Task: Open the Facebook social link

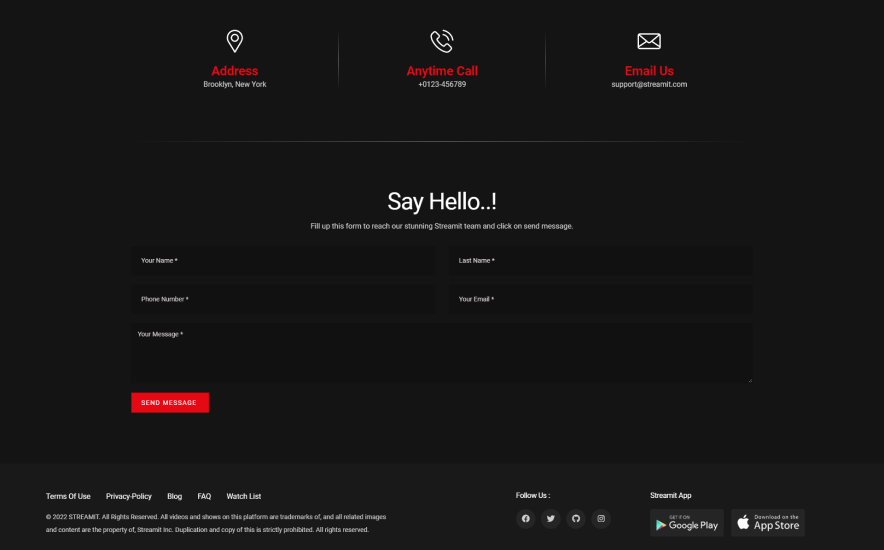Action: point(526,519)
